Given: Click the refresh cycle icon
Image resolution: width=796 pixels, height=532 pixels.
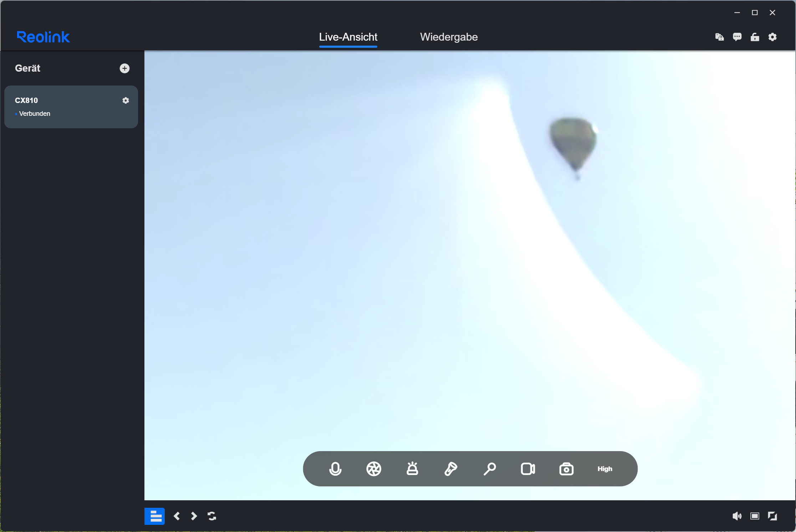Looking at the screenshot, I should click(x=212, y=516).
